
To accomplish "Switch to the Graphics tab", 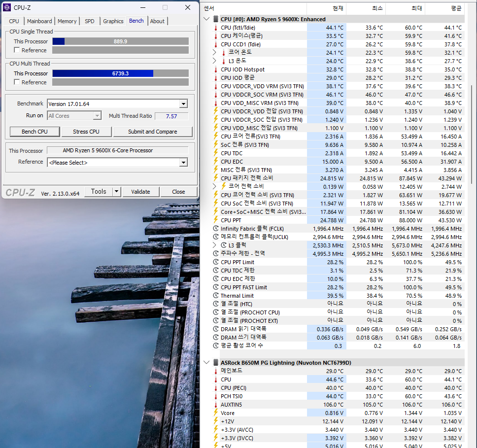I will coord(113,21).
